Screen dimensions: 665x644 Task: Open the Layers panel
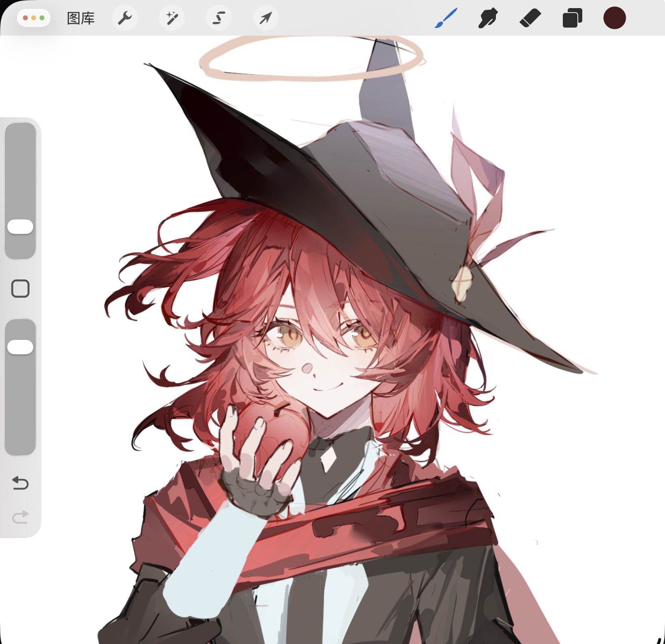pos(572,18)
